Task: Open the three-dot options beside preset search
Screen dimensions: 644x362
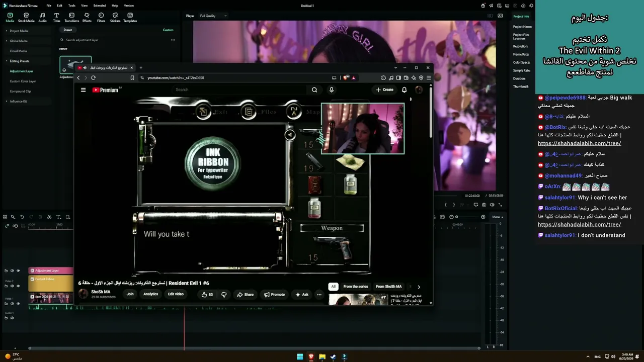Action: click(x=173, y=40)
